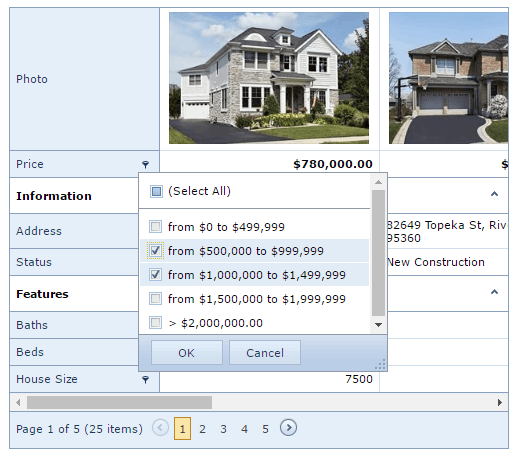Click the previous page arrow in pager
The image size is (522, 457).
pyautogui.click(x=160, y=428)
